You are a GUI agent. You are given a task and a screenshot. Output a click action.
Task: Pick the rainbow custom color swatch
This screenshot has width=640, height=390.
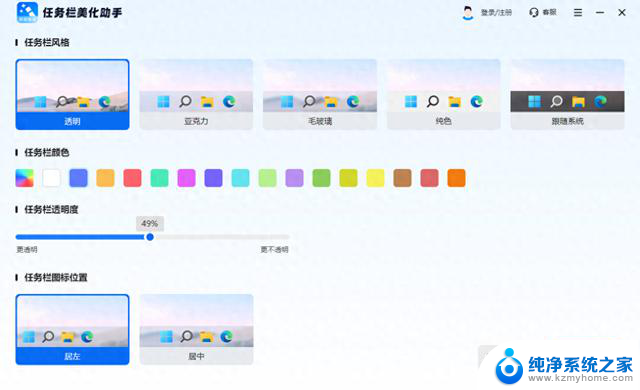pos(24,178)
